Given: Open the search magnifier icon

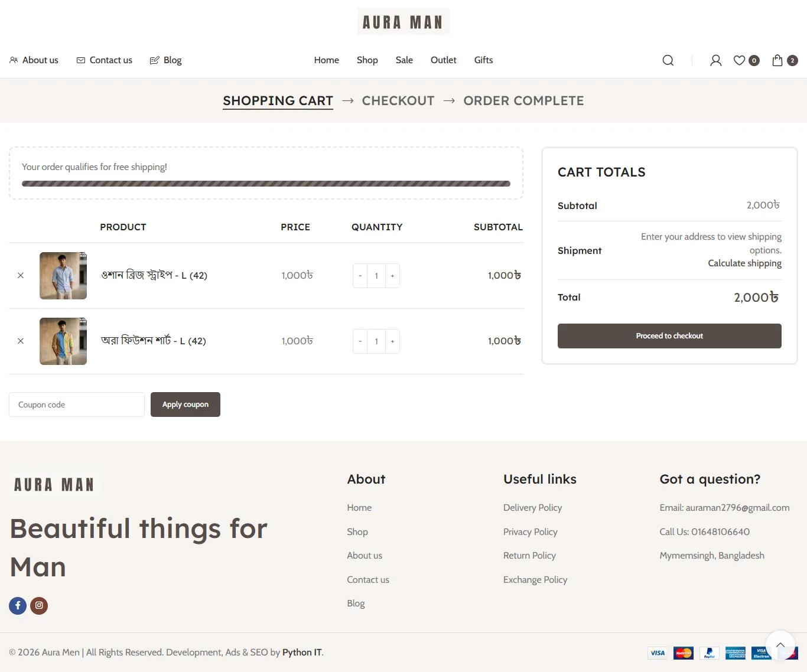Looking at the screenshot, I should coord(668,60).
